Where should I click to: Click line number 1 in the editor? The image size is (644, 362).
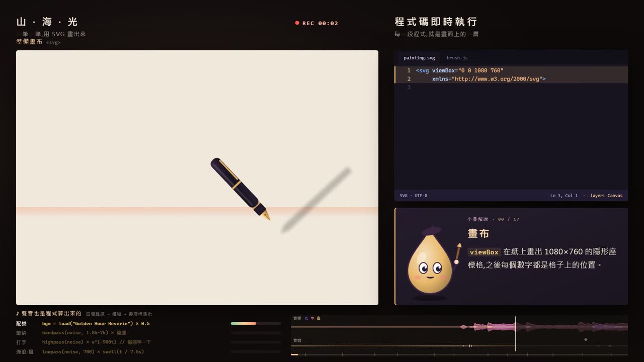[x=409, y=71]
